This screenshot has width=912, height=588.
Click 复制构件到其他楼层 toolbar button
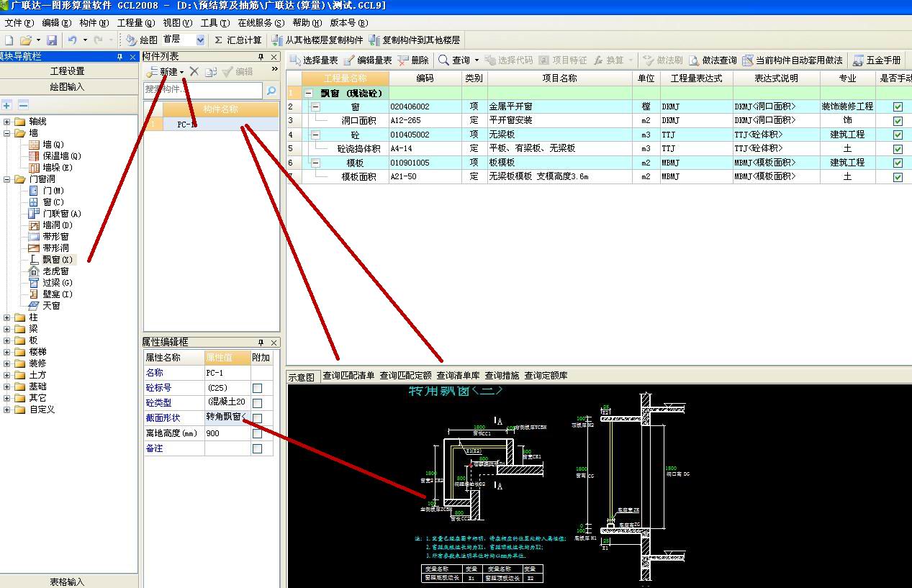[x=415, y=40]
